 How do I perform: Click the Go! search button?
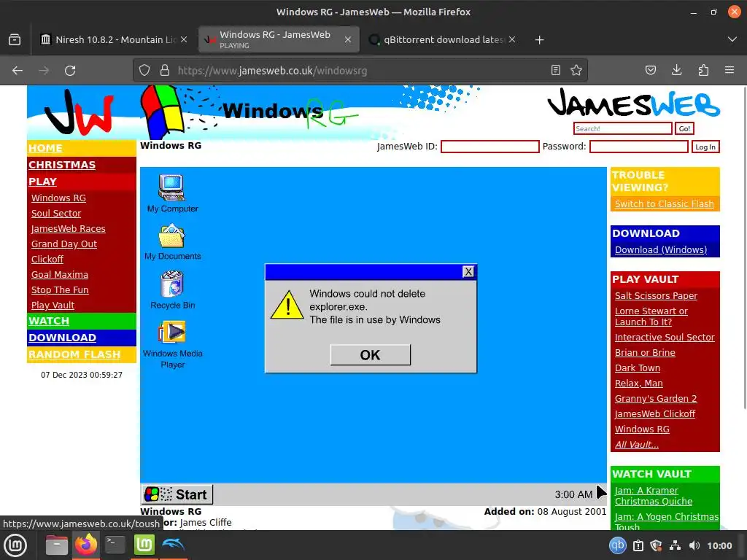coord(684,128)
